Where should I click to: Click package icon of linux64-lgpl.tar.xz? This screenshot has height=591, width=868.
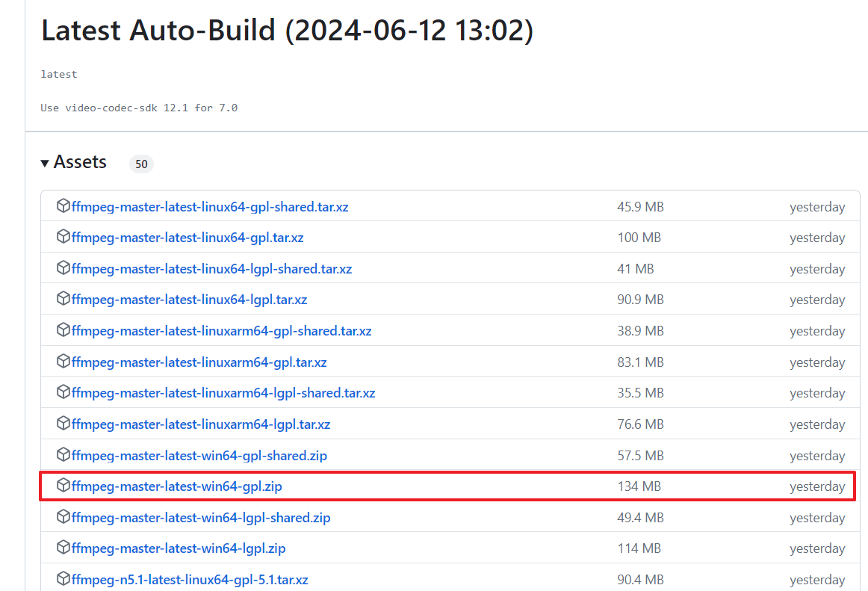(63, 299)
